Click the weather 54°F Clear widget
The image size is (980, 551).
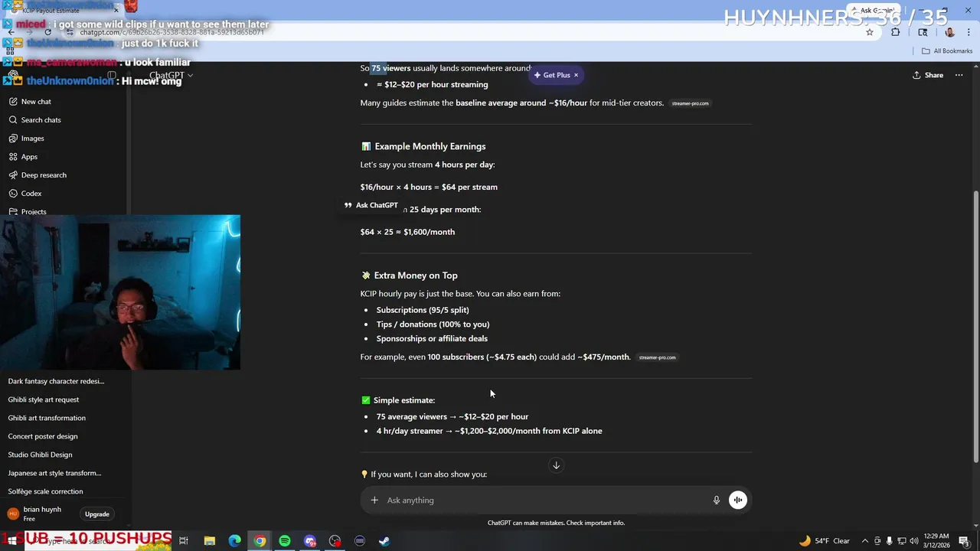pos(825,541)
